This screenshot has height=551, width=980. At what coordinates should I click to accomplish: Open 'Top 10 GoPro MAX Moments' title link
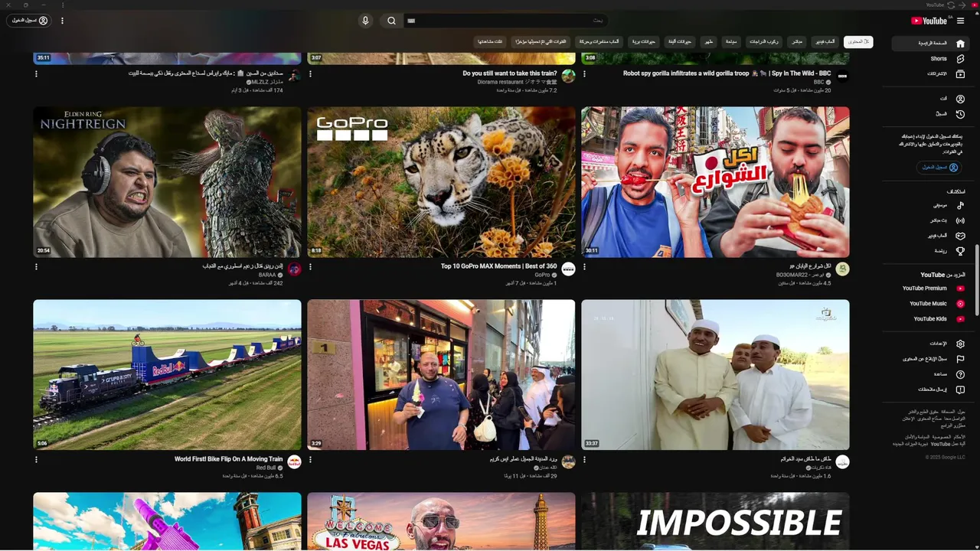(x=499, y=266)
